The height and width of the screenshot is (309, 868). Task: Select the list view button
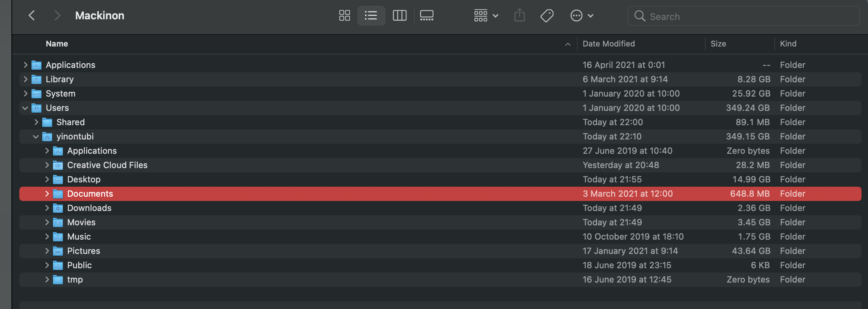click(371, 15)
